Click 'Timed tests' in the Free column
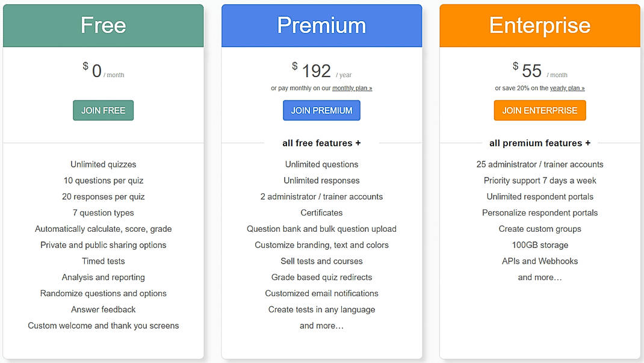The height and width of the screenshot is (363, 644). coord(103,261)
